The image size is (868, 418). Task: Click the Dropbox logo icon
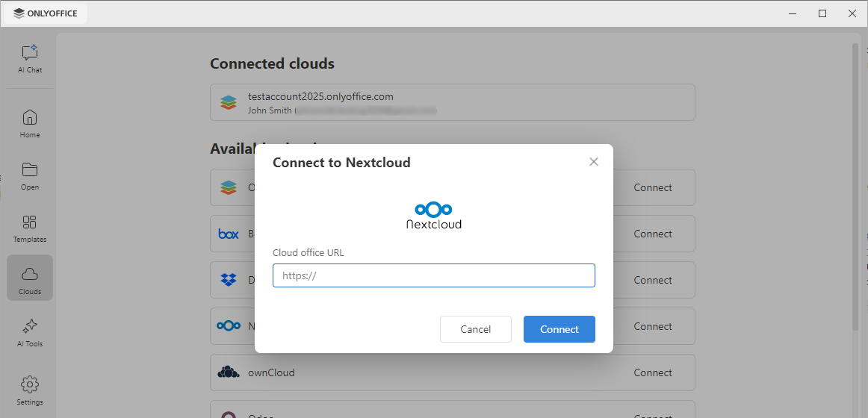coord(228,280)
